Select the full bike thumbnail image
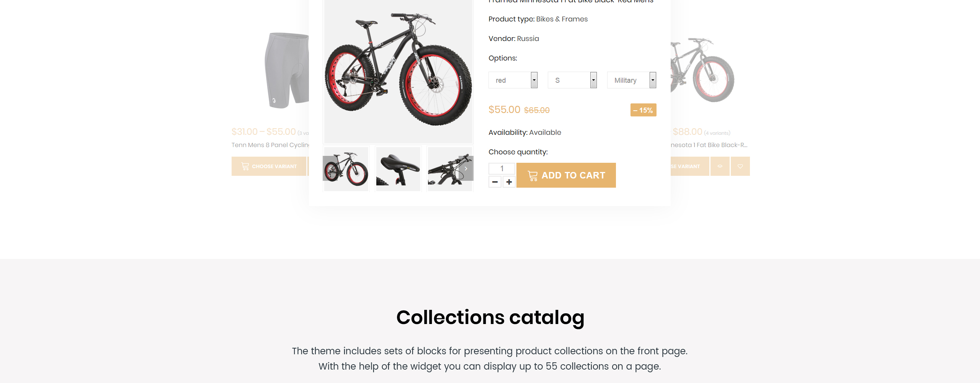 (x=346, y=169)
